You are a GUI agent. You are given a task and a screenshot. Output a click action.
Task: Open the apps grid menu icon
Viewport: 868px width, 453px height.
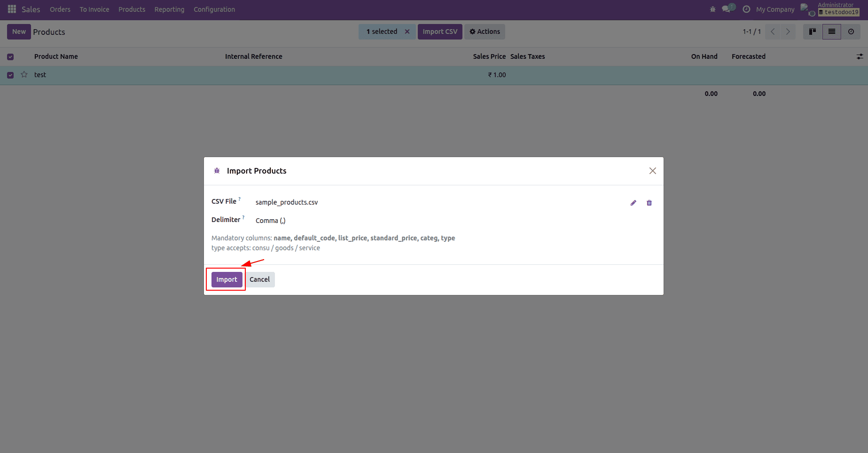point(12,9)
